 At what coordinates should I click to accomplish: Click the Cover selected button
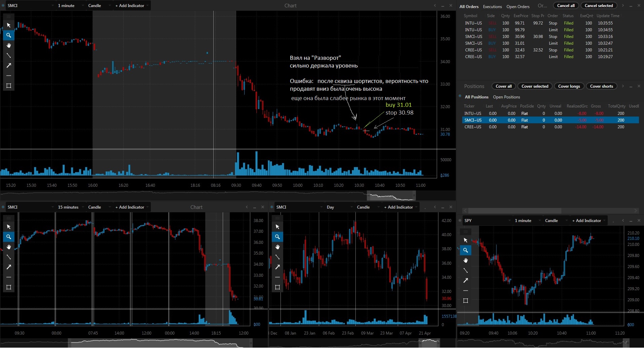535,86
